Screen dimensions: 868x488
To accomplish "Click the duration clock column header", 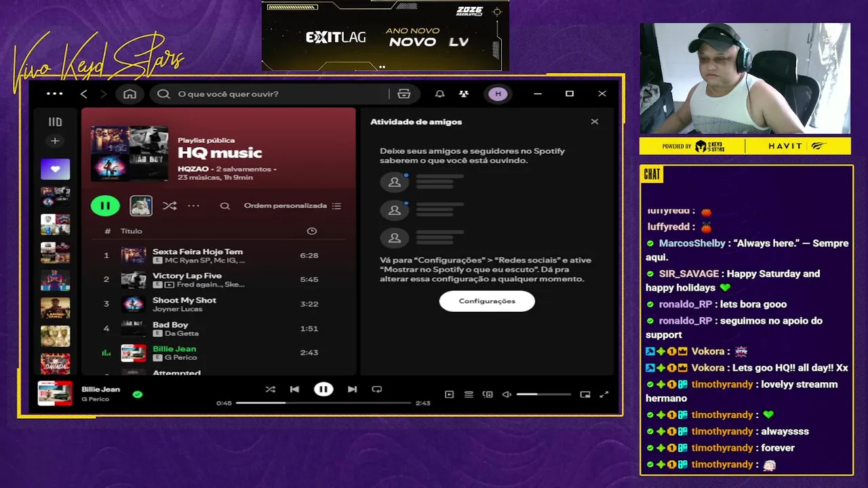I will click(x=312, y=231).
